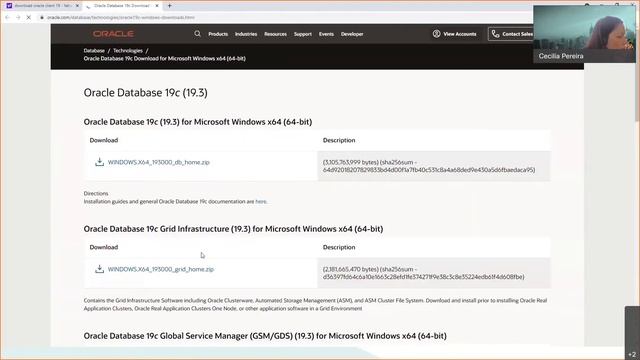The height and width of the screenshot is (360, 640).
Task: Click the View Accounts person icon
Action: tap(436, 34)
